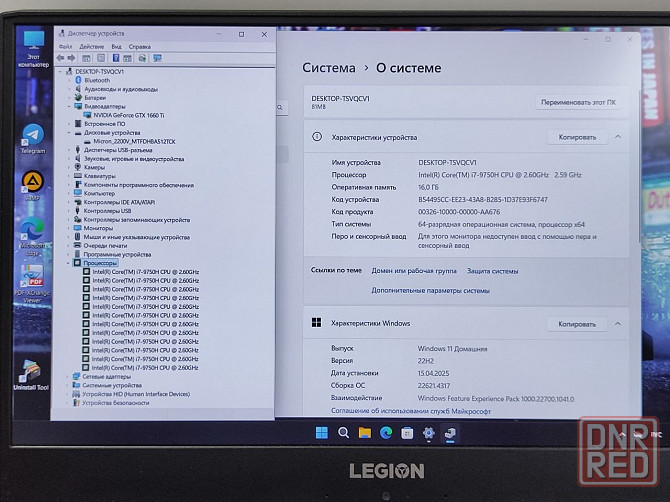This screenshot has height=502, width=670.
Task: Open the Справка menu
Action: point(140,46)
